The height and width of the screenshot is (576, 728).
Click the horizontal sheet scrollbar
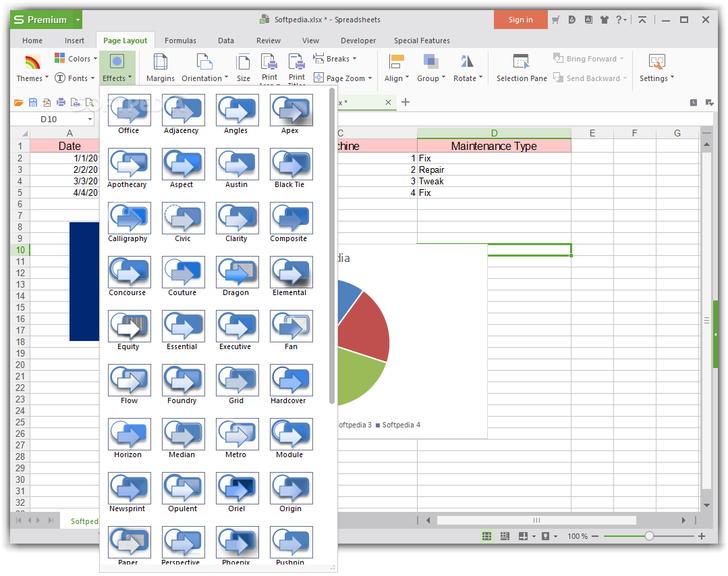coord(536,520)
